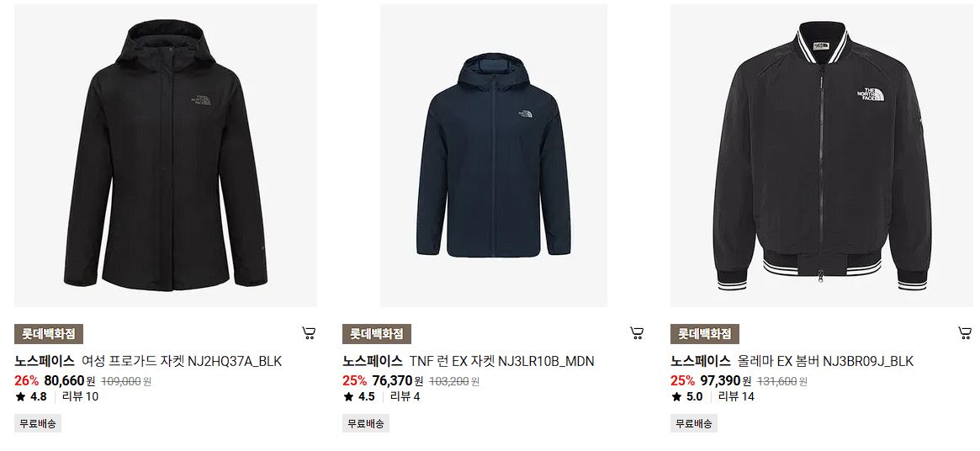Add the 프로가드 자켓 to cart
This screenshot has height=451, width=980.
(309, 332)
